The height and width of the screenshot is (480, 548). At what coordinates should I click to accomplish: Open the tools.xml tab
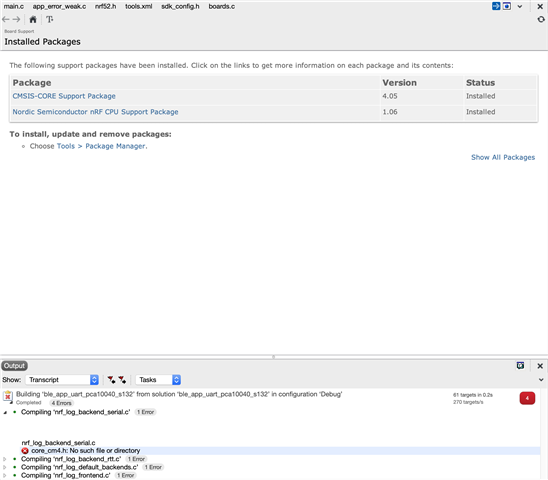pyautogui.click(x=139, y=7)
